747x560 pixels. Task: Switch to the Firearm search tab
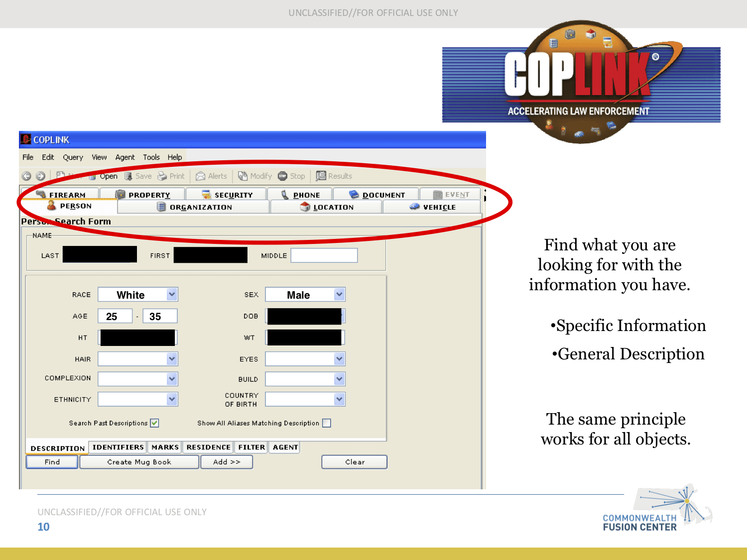61,195
